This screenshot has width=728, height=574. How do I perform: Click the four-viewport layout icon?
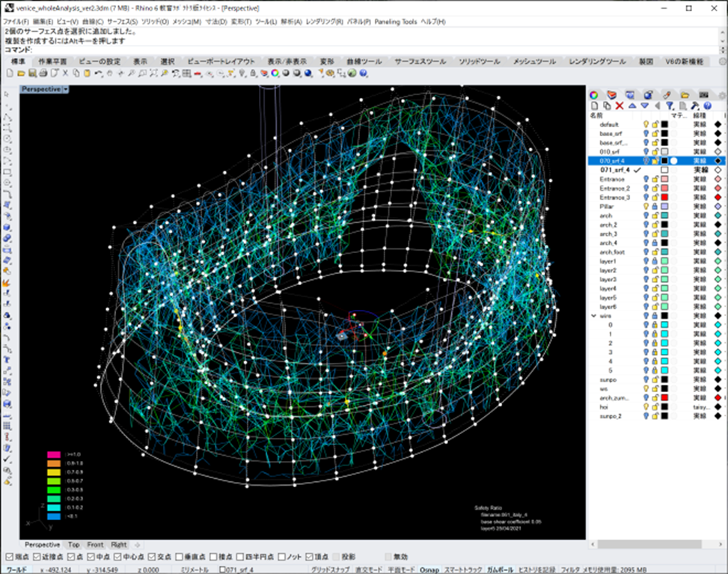tap(186, 73)
